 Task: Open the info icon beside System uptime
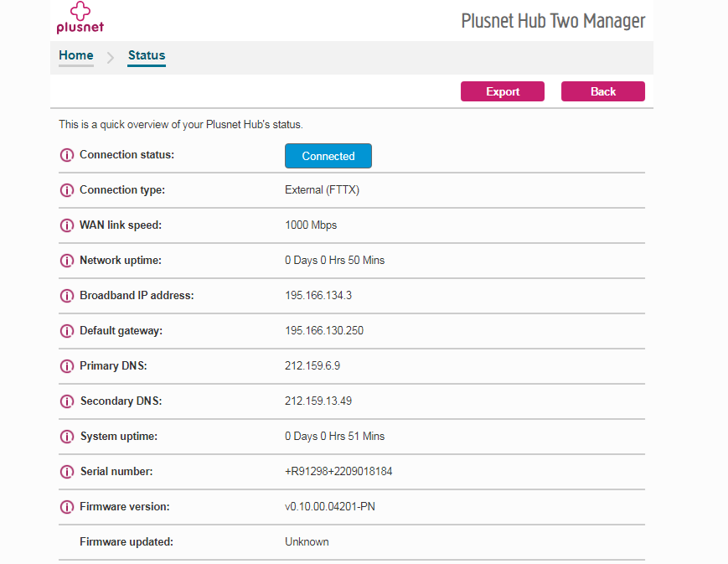tap(67, 437)
